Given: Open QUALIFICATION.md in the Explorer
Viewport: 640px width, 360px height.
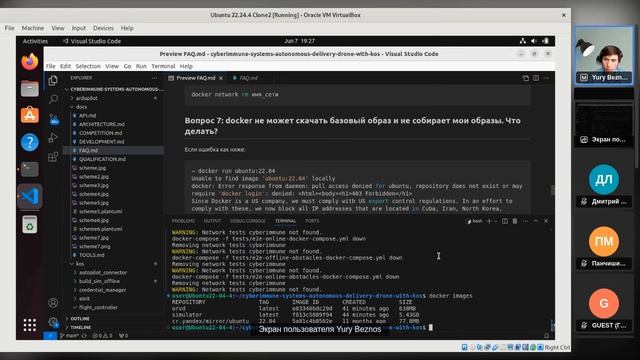Looking at the screenshot, I should (x=102, y=159).
